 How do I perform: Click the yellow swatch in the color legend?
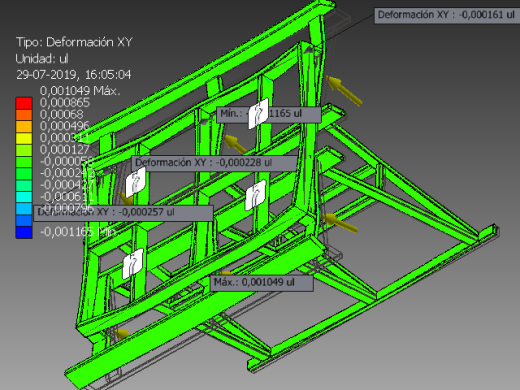(x=24, y=138)
